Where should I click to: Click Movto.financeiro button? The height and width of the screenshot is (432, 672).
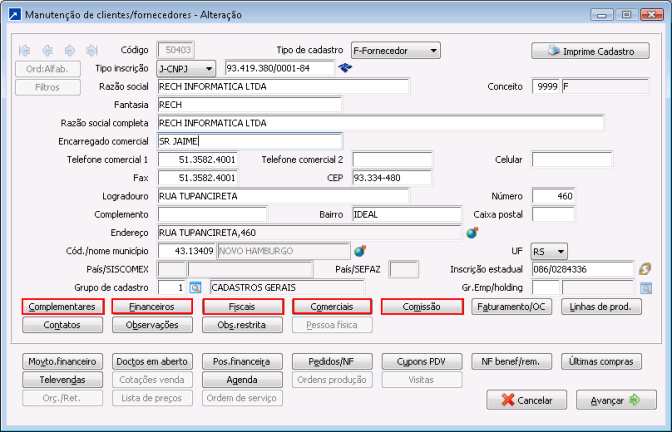click(63, 362)
